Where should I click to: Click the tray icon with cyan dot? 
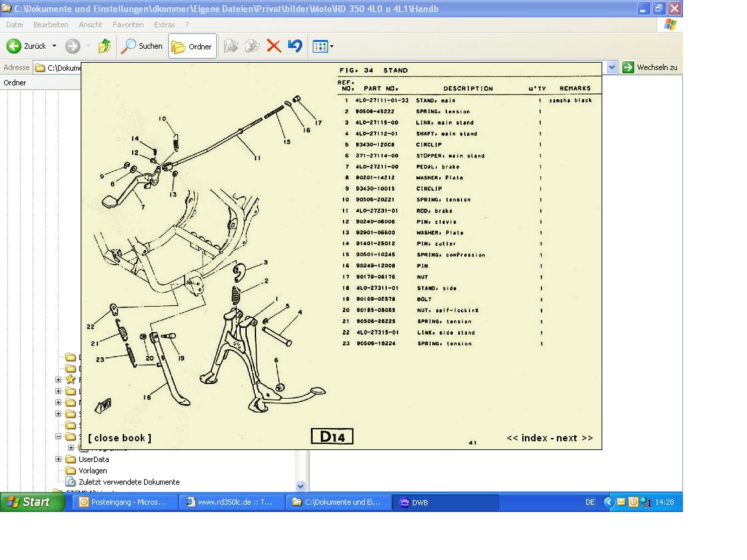[646, 502]
